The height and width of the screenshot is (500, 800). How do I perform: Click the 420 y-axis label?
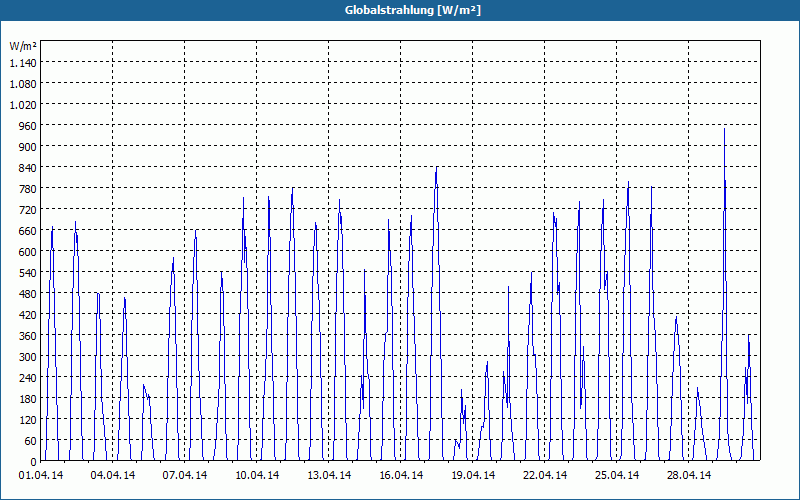[x=28, y=314]
